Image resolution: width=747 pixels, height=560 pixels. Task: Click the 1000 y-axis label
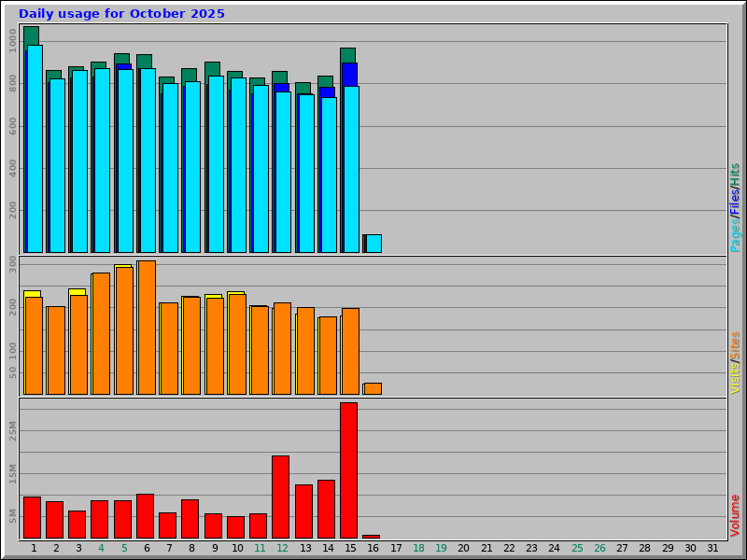pos(12,39)
